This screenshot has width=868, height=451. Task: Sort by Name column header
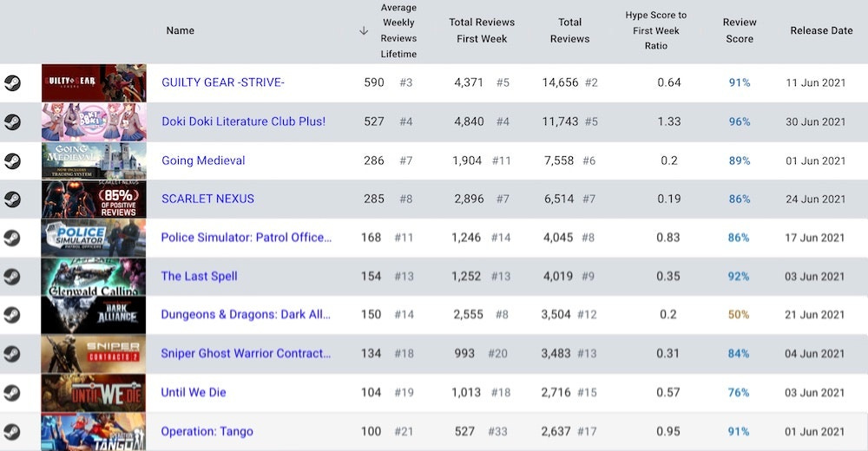click(181, 30)
